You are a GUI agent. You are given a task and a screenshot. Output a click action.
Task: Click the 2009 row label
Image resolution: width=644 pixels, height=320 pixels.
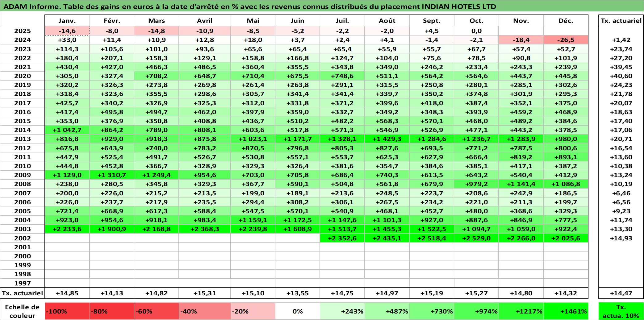[x=23, y=175]
